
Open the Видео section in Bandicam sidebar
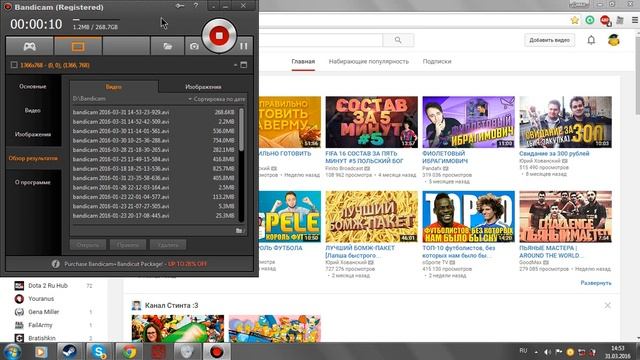(33, 111)
